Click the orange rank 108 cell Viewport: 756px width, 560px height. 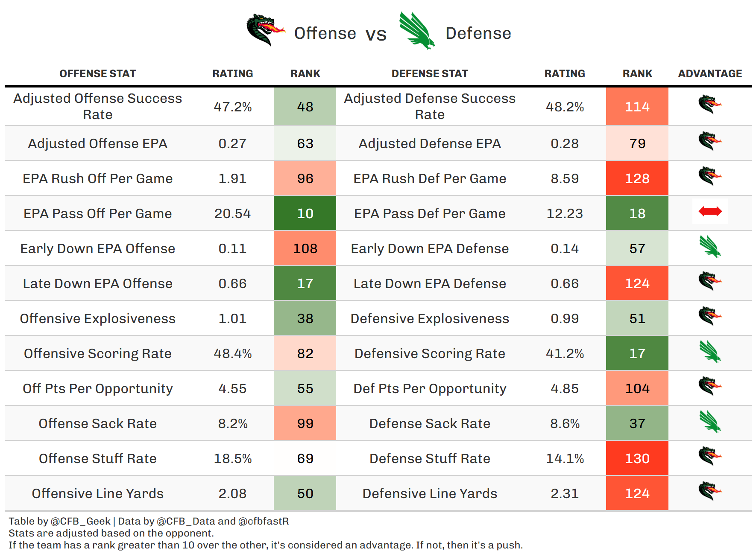point(305,248)
